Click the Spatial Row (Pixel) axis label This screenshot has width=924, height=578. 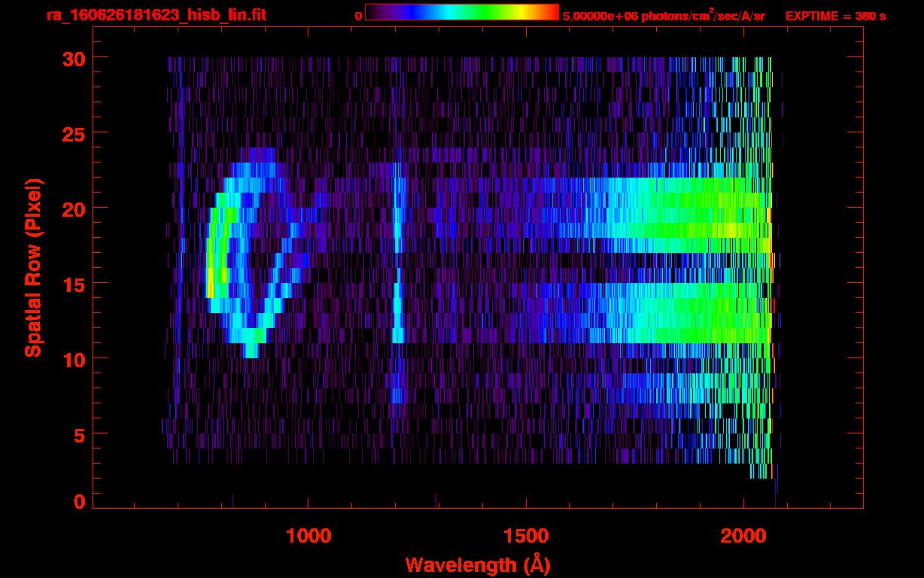click(33, 267)
